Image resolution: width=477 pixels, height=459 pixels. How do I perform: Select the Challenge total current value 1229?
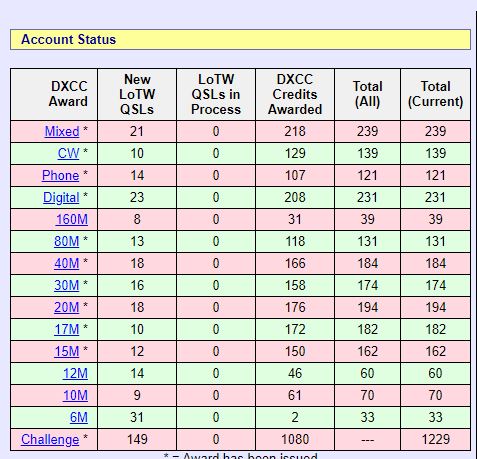pos(436,439)
